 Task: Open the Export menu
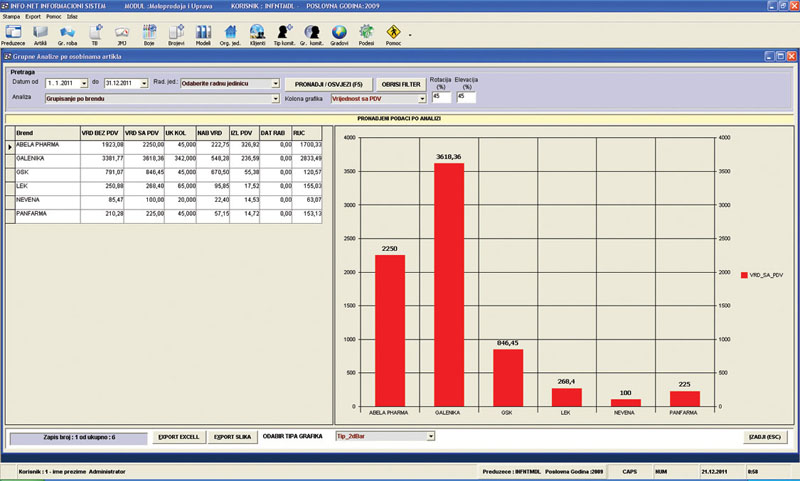[33, 16]
